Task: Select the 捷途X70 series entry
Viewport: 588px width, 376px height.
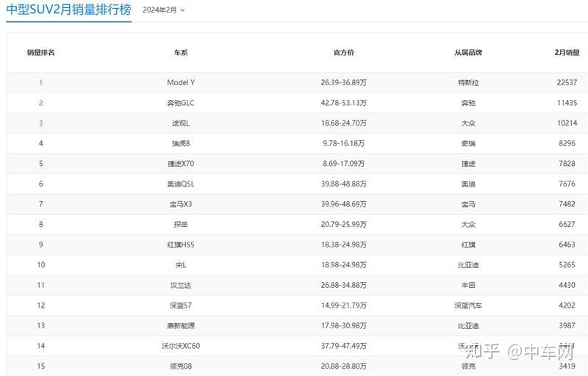Action: (x=181, y=163)
